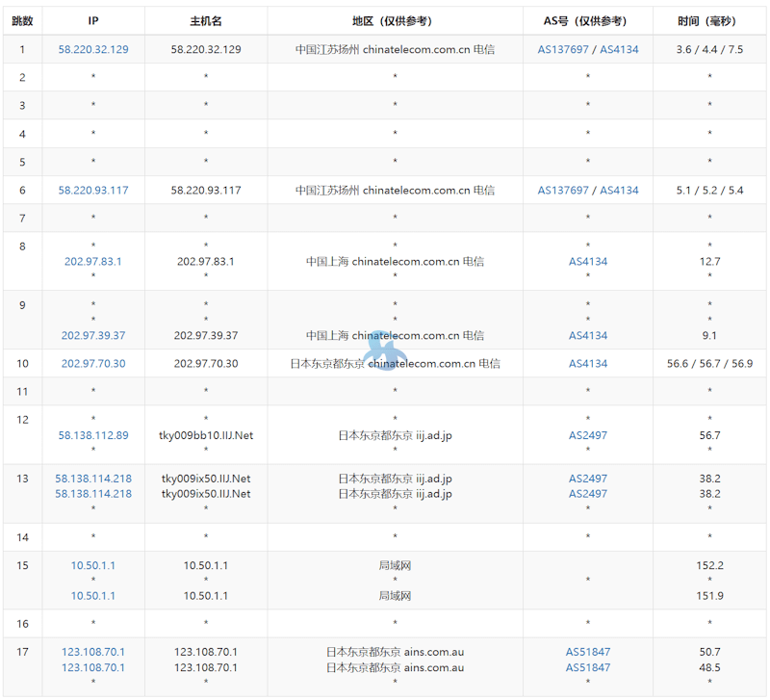Click hop number 15 in the 跳数 column
Image resolution: width=770 pixels, height=700 pixels.
point(22,566)
